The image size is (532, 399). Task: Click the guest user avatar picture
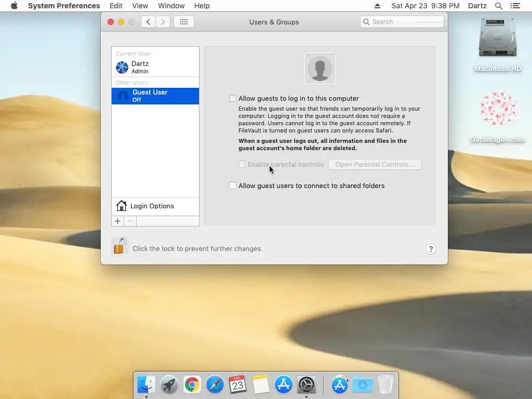(320, 69)
